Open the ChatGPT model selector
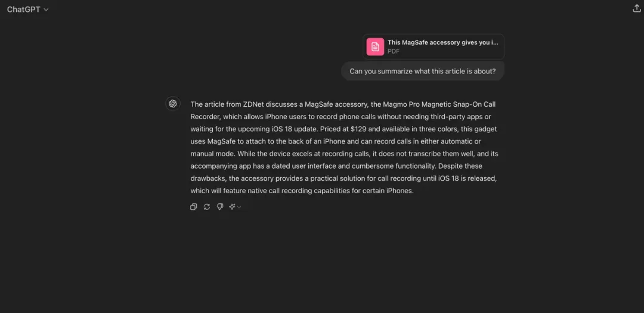This screenshot has width=644, height=313. pos(27,10)
